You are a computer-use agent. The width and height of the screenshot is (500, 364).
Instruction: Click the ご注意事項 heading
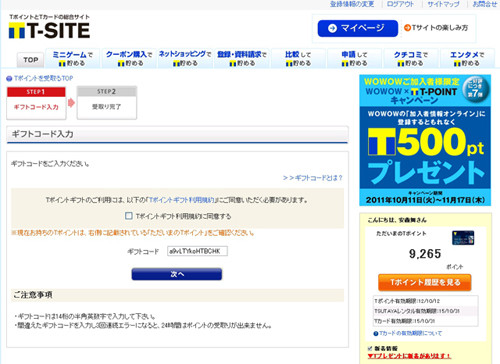pyautogui.click(x=33, y=295)
